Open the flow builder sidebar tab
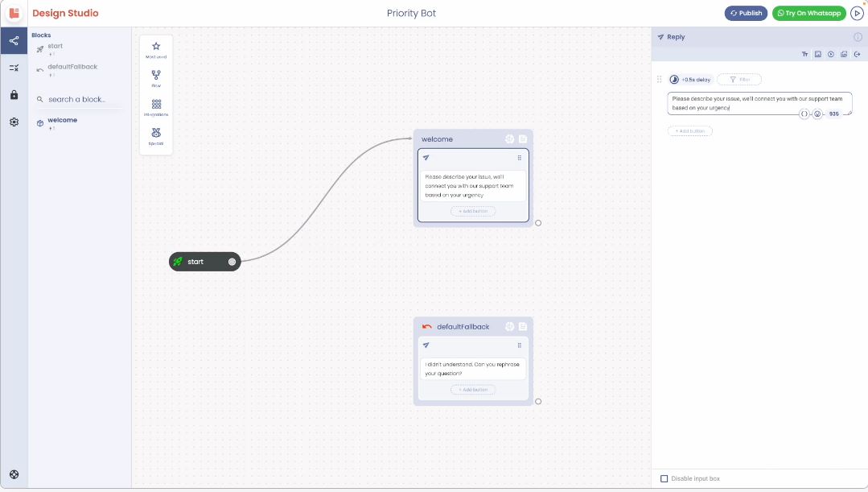Image resolution: width=868 pixels, height=492 pixels. (x=14, y=40)
